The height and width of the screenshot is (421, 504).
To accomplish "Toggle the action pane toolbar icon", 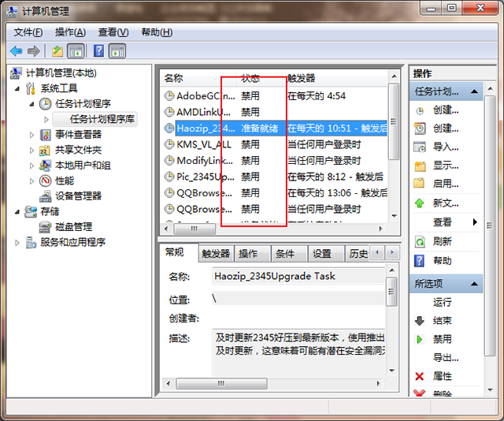I will click(x=117, y=51).
